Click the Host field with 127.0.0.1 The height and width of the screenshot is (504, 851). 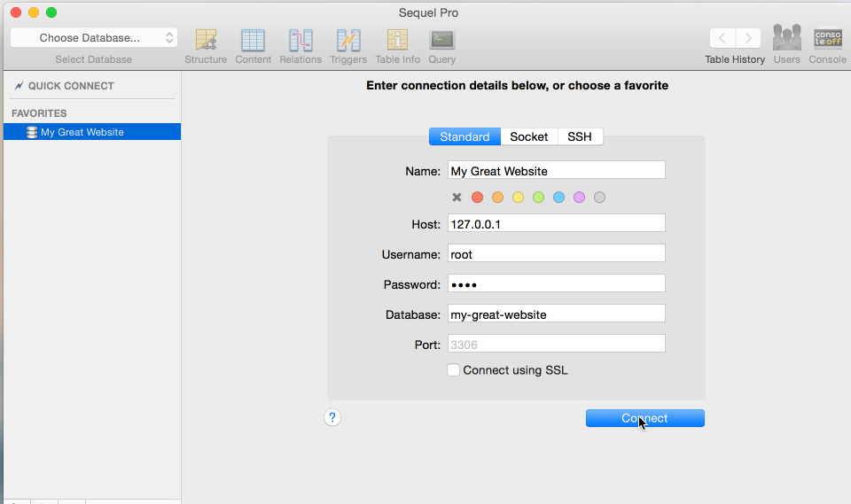point(557,223)
